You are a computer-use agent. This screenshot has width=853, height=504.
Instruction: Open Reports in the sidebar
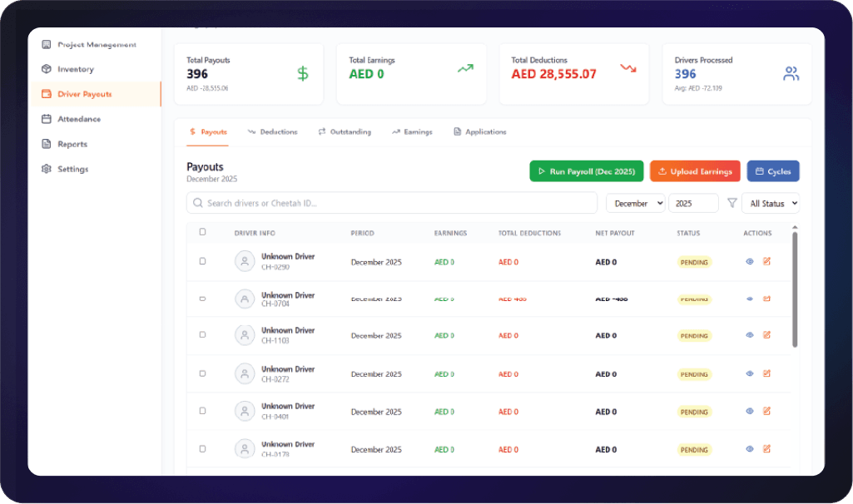(65, 144)
